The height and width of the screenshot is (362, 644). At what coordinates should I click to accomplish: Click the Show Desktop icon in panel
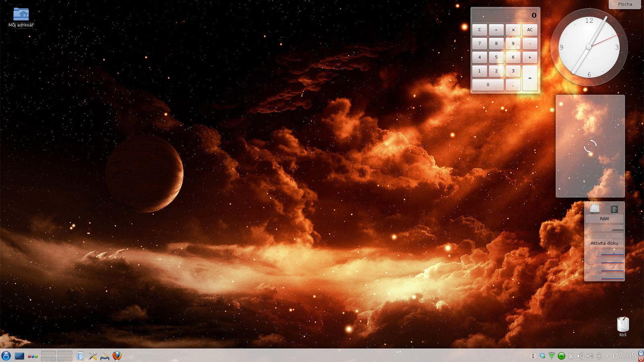pyautogui.click(x=19, y=356)
